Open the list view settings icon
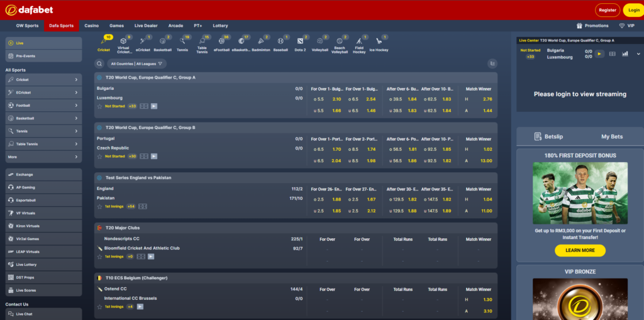 (x=492, y=63)
